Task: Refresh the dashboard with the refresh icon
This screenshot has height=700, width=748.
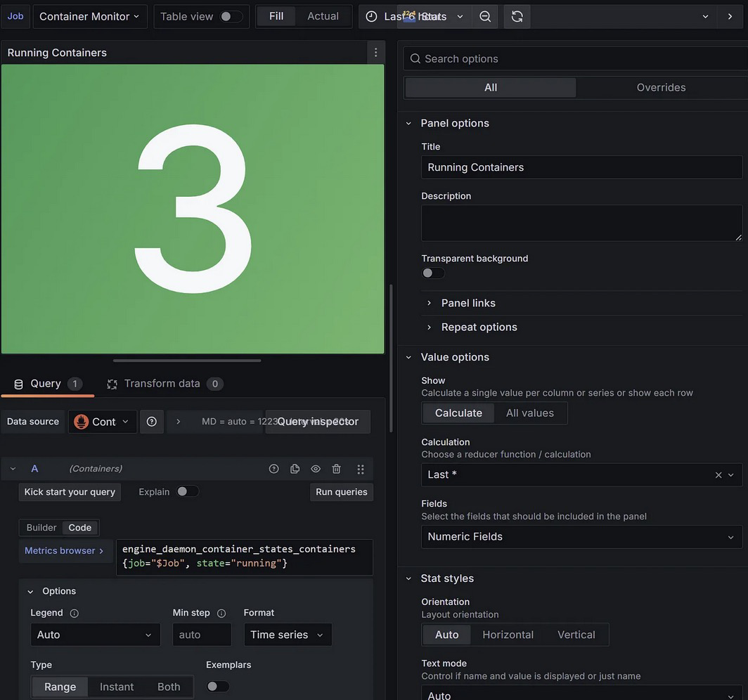Action: click(517, 17)
